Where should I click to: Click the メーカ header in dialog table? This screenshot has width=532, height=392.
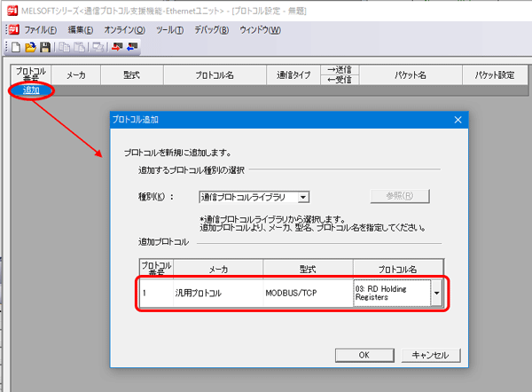218,269
